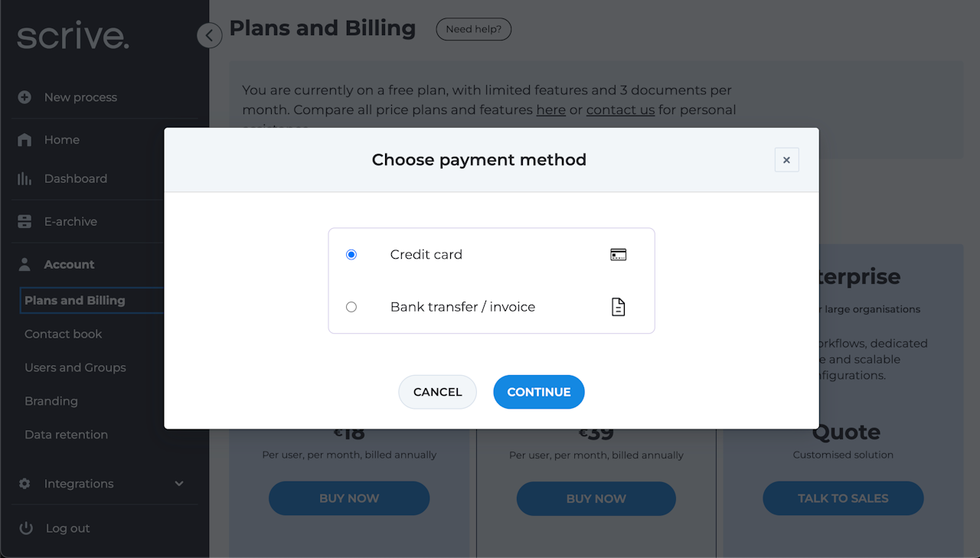Expand the Integrations menu chevron
The image size is (980, 558).
coord(179,484)
